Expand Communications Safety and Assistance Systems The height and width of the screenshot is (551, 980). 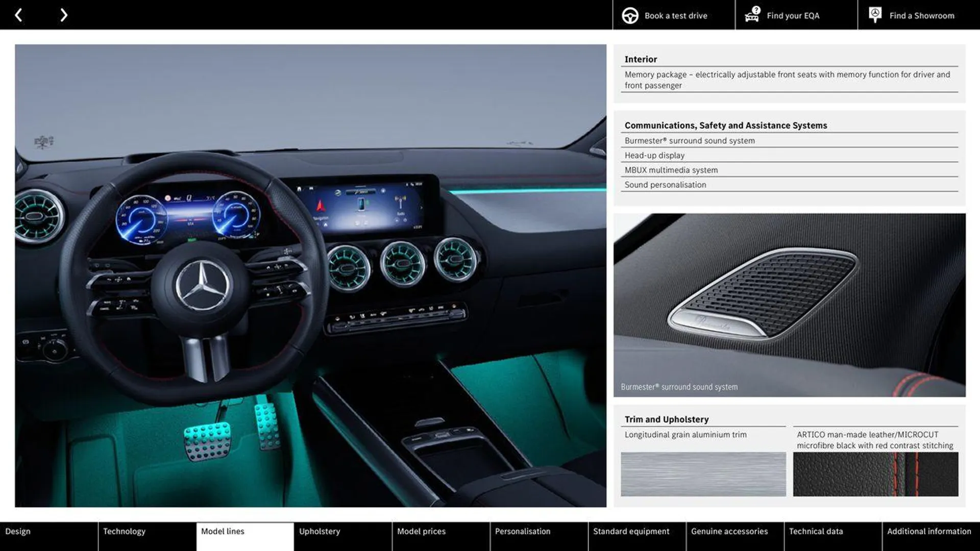726,124
